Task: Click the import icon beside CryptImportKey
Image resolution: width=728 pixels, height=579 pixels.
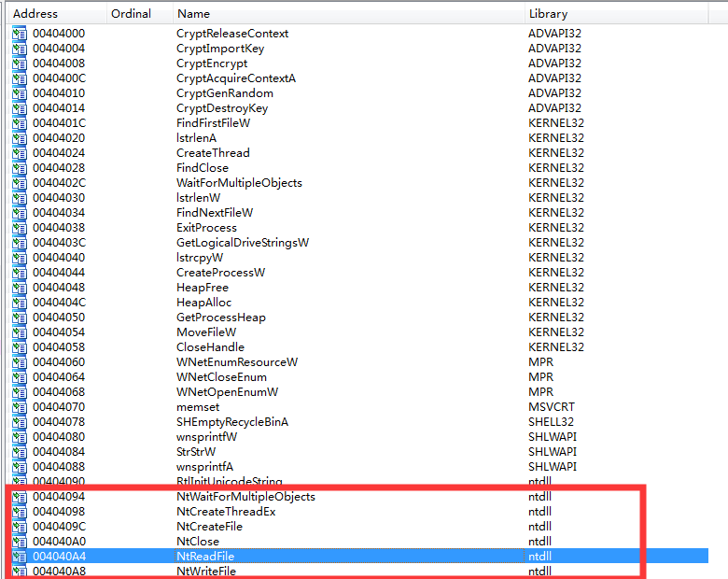Action: pyautogui.click(x=20, y=49)
